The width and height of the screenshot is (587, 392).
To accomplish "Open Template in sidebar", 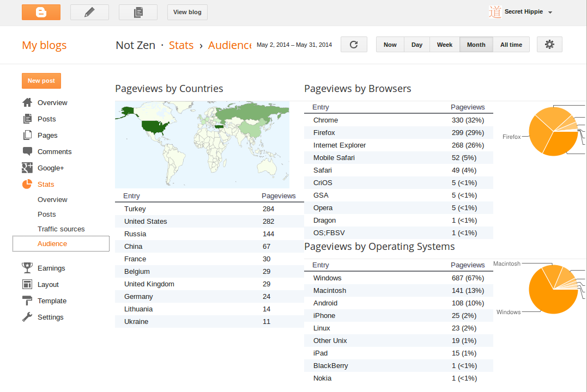I will pos(52,301).
